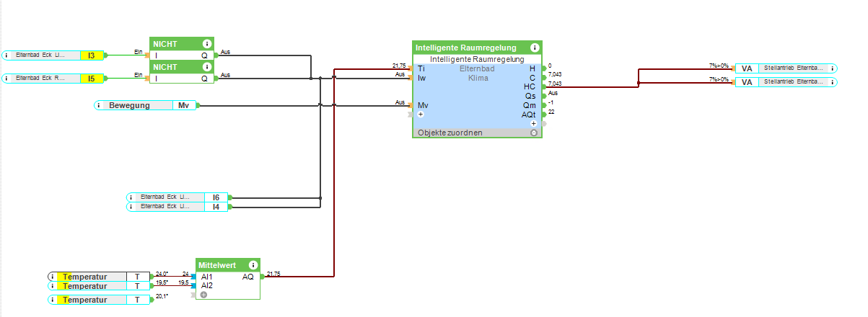Select the yellow I3 input label
This screenshot has width=868, height=317.
pyautogui.click(x=92, y=55)
